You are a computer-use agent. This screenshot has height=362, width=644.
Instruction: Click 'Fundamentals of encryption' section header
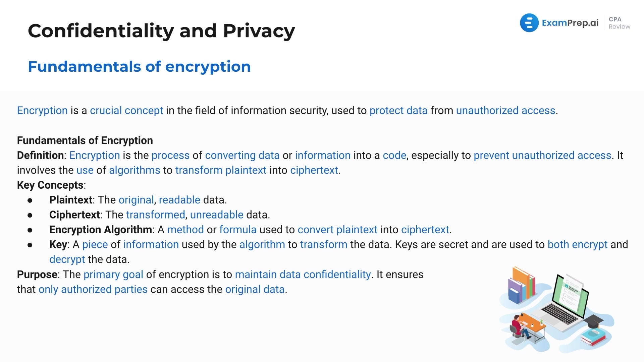(139, 66)
